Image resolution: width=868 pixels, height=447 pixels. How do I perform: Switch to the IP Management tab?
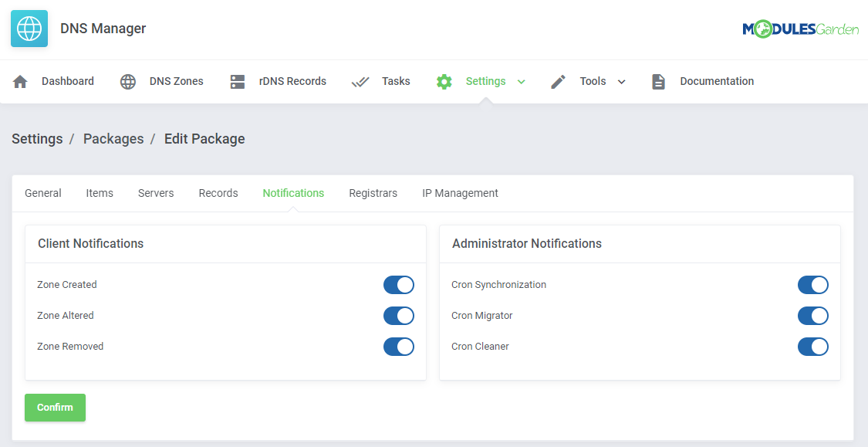(460, 193)
